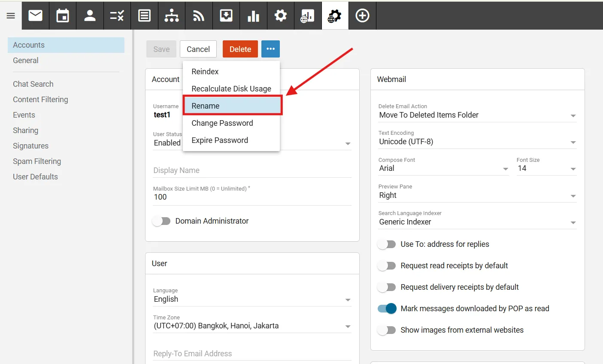The image size is (603, 364).
Task: Select Rename from the actions menu
Action: point(232,106)
